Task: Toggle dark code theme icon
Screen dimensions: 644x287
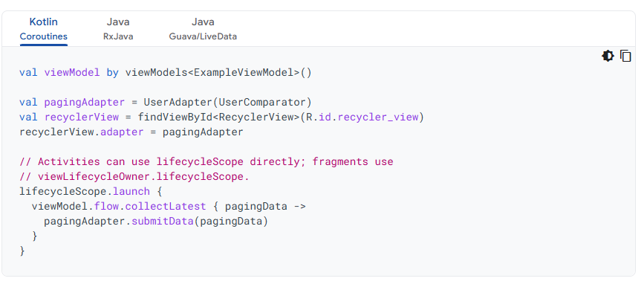Action: (608, 56)
